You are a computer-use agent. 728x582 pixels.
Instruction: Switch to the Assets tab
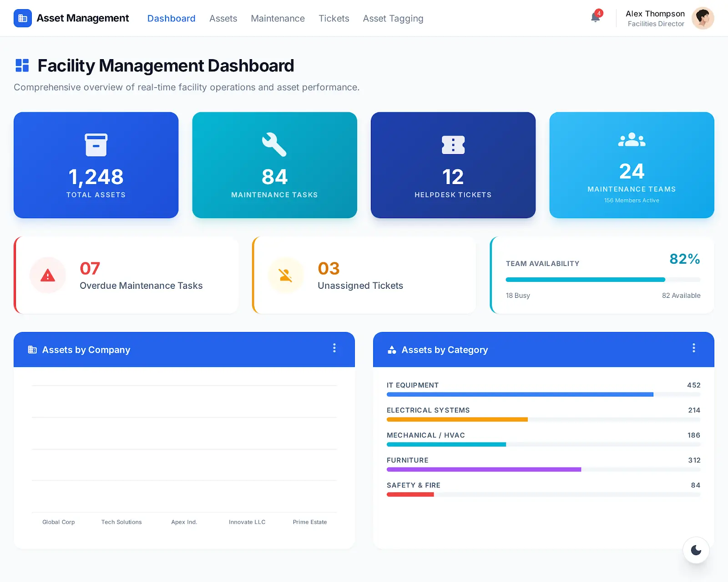pos(223,19)
